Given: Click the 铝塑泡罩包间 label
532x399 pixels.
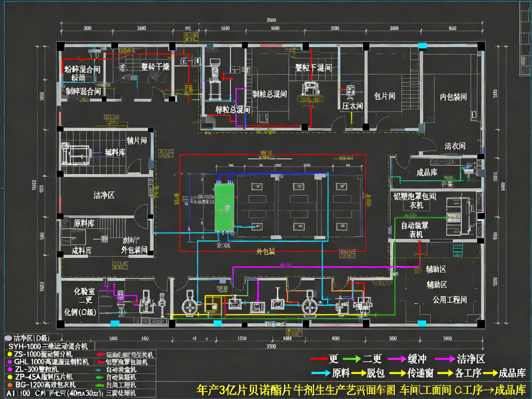Looking at the screenshot, I should [415, 196].
